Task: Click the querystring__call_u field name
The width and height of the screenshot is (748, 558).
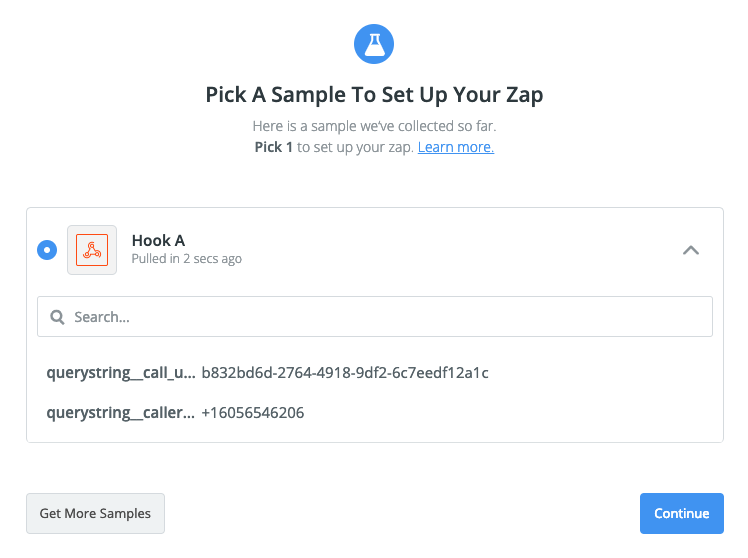Action: [120, 373]
